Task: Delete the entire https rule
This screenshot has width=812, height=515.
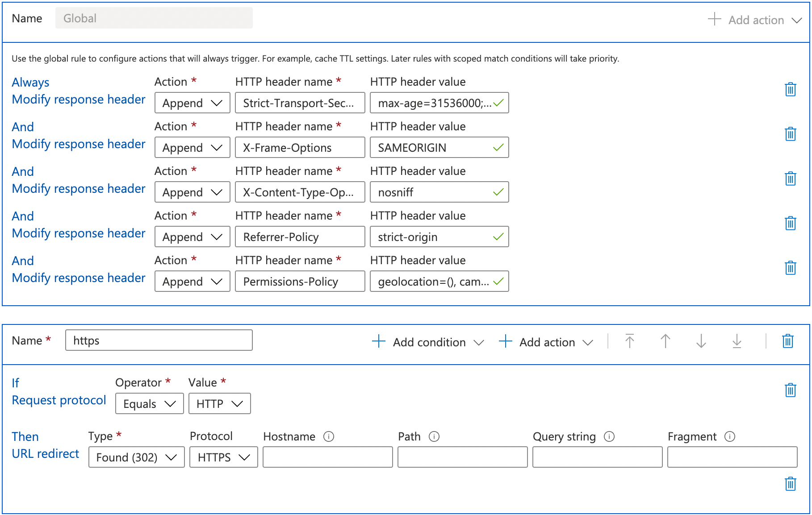Action: pyautogui.click(x=787, y=341)
